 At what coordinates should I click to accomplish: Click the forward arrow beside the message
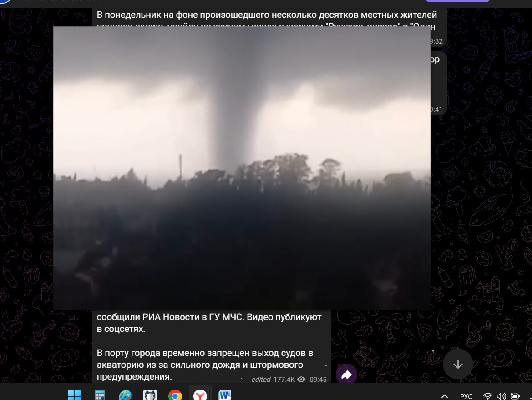[346, 375]
